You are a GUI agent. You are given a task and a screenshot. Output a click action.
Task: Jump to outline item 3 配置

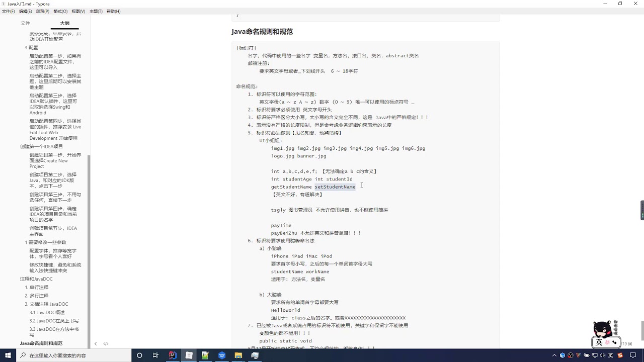tap(31, 48)
